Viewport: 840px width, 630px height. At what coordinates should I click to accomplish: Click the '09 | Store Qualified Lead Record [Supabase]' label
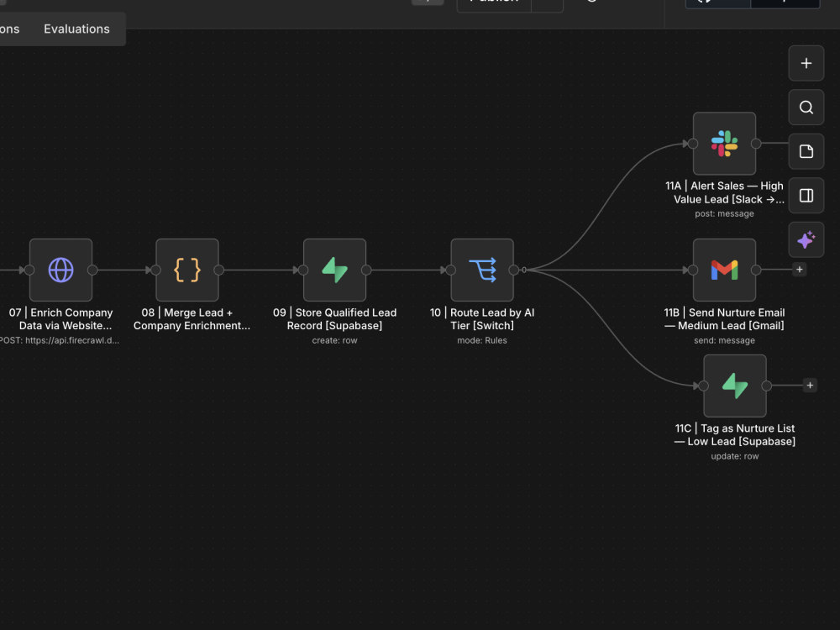335,318
